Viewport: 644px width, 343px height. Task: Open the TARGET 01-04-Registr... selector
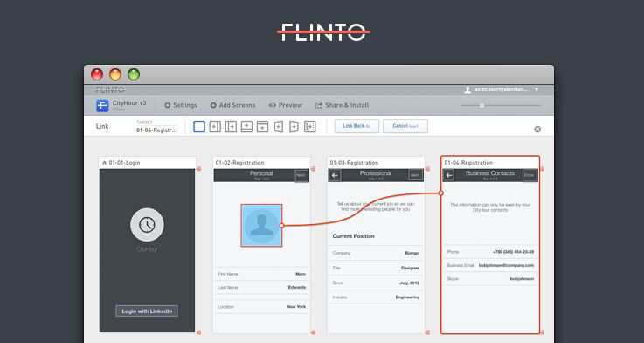pos(156,127)
